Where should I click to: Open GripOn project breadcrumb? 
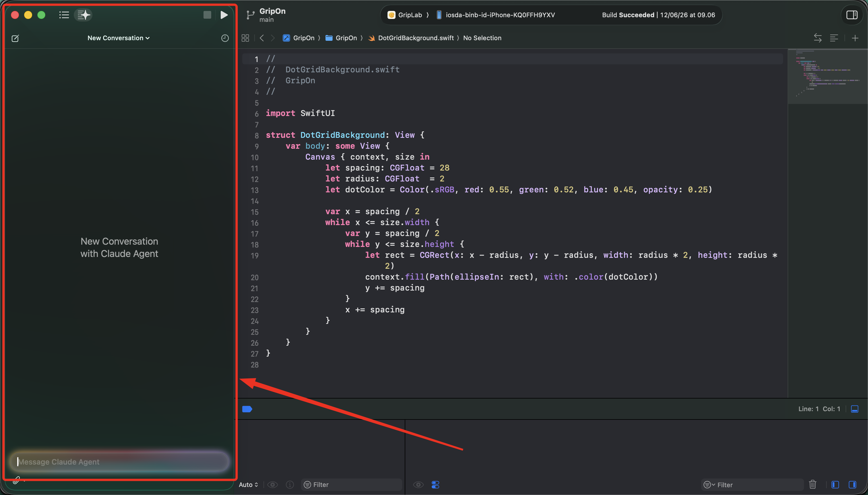pos(299,38)
